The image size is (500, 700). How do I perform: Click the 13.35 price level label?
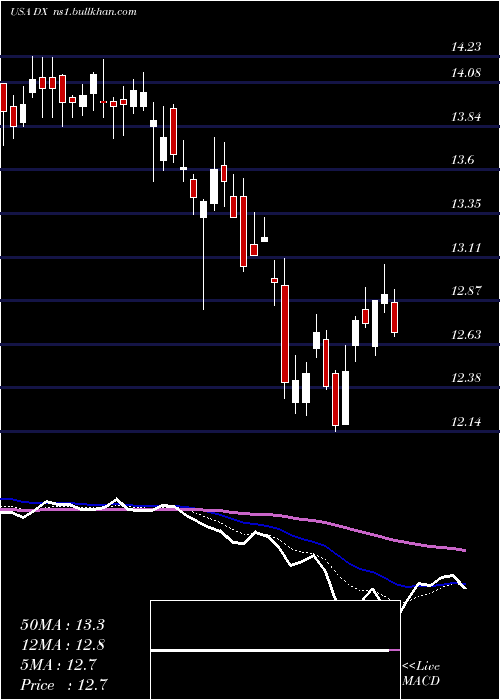tap(467, 204)
